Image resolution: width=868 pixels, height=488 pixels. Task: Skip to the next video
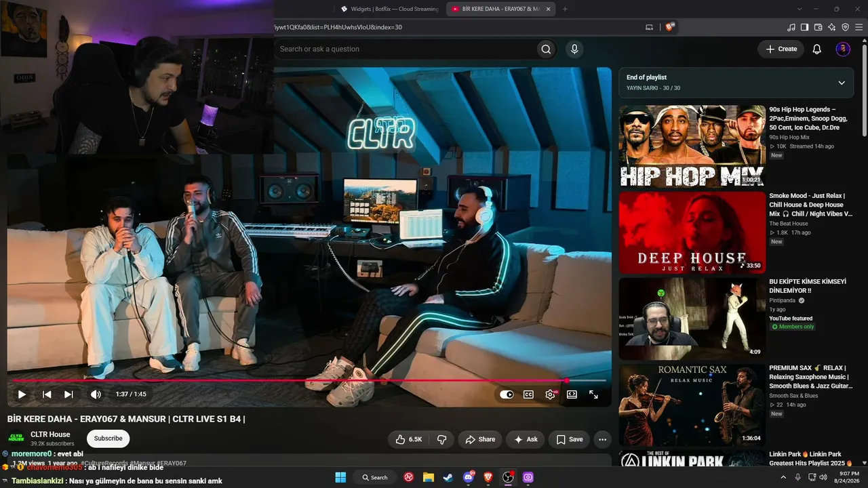click(68, 394)
